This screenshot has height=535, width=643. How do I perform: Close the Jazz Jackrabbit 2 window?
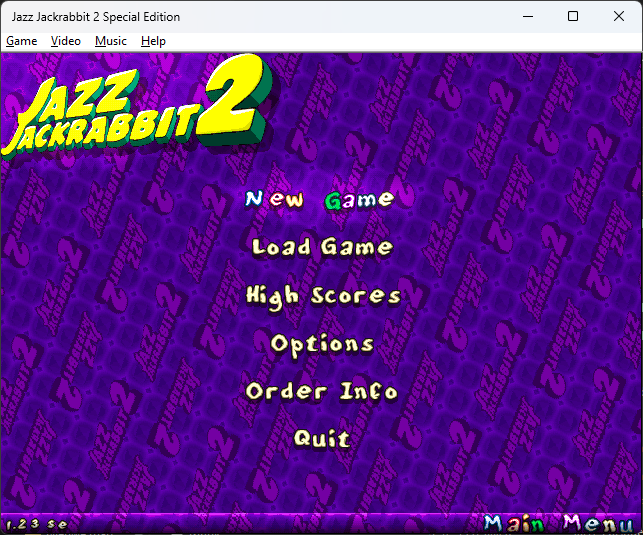(x=619, y=16)
